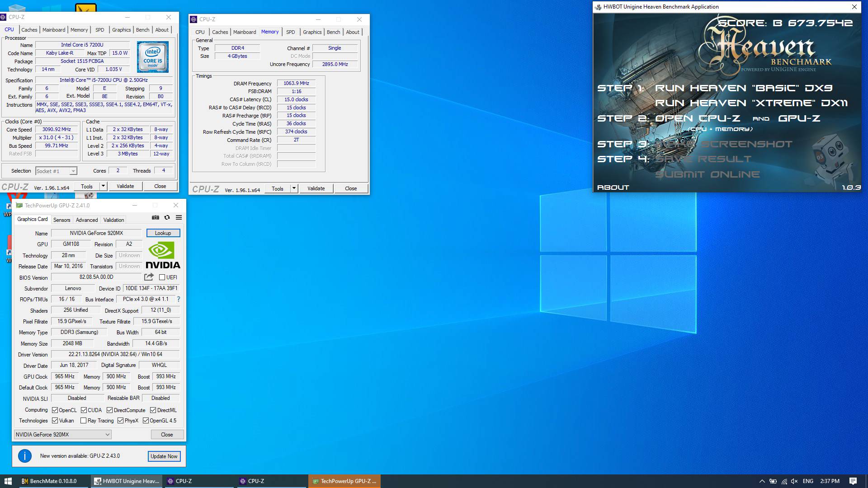
Task: Open Mainboard tab in left CPU-Z
Action: pos(54,30)
